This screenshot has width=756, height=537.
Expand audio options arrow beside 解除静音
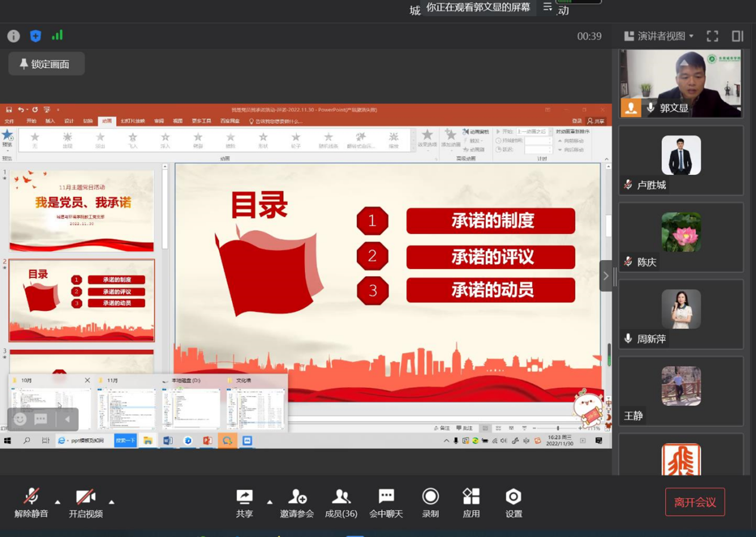(57, 502)
